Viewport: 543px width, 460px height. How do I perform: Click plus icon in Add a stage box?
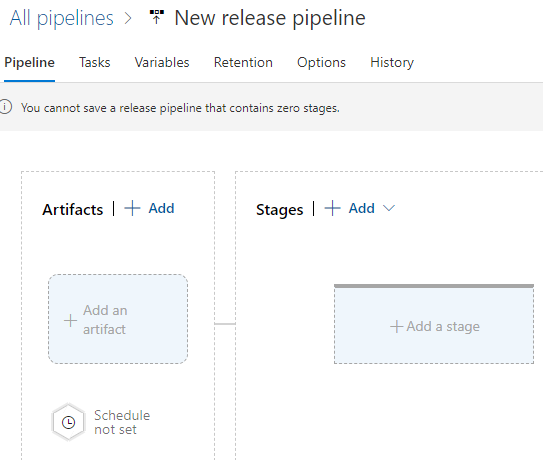(x=397, y=326)
